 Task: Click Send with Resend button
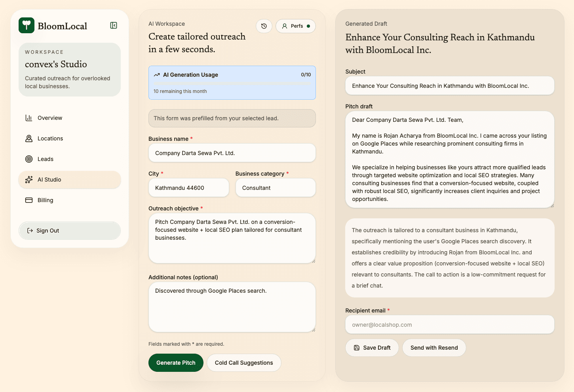pyautogui.click(x=434, y=348)
